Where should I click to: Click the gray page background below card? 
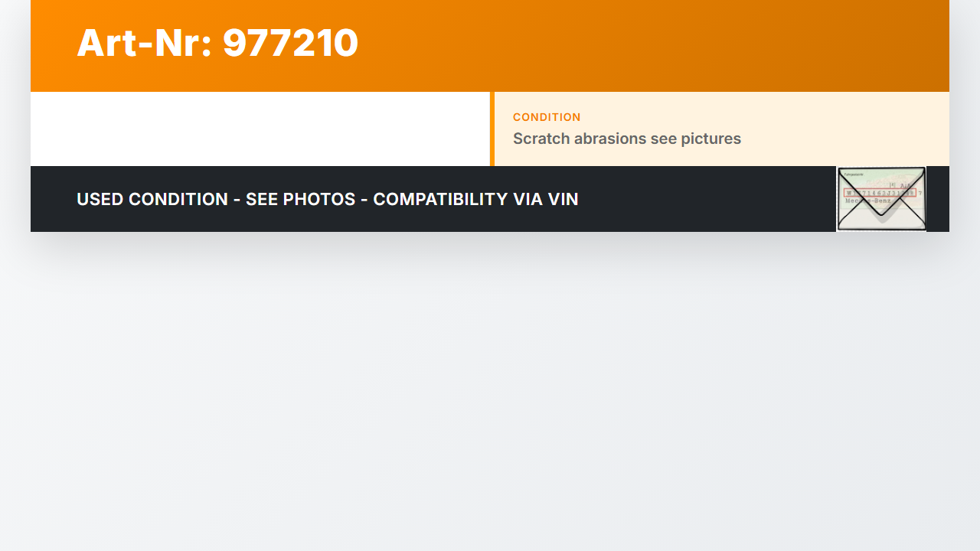(x=490, y=390)
